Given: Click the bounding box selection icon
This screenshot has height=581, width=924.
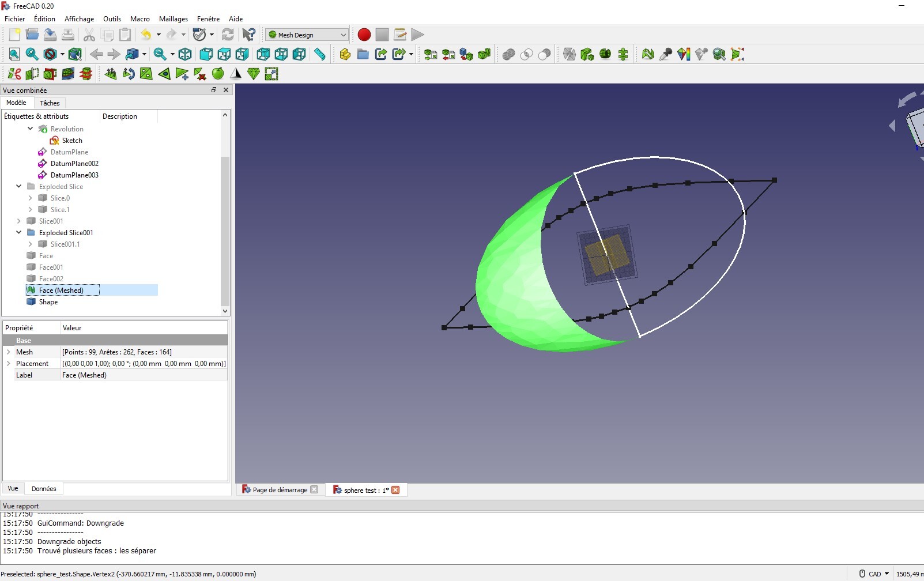Looking at the screenshot, I should (x=75, y=54).
